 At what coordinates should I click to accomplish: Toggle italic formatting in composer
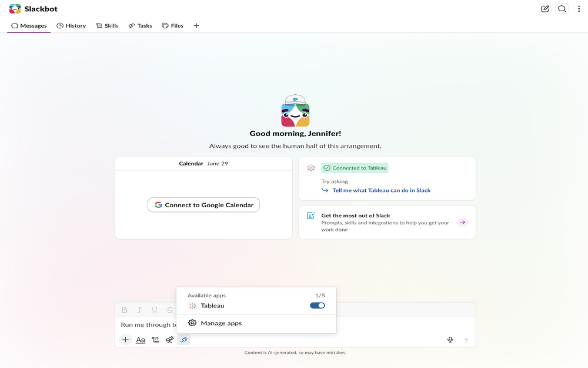pyautogui.click(x=139, y=310)
